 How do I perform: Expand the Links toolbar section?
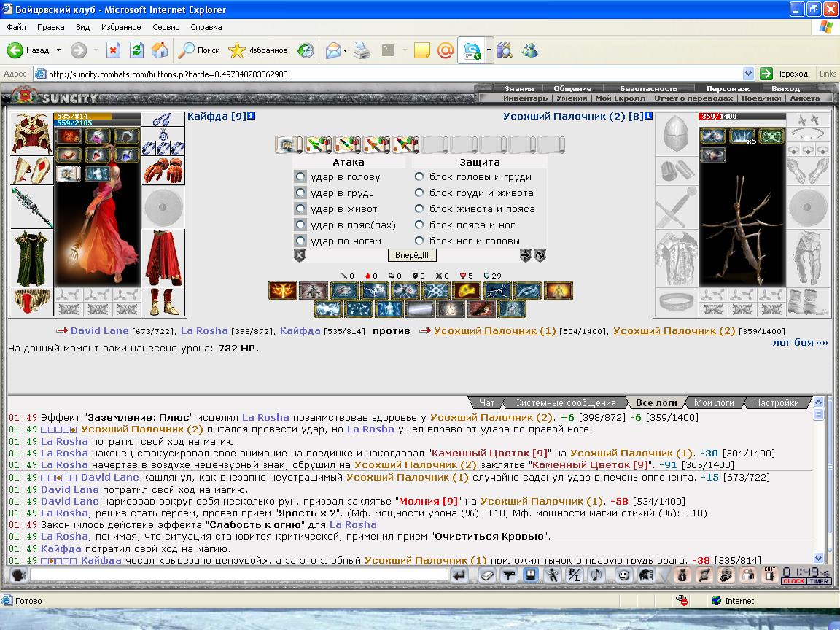(828, 74)
